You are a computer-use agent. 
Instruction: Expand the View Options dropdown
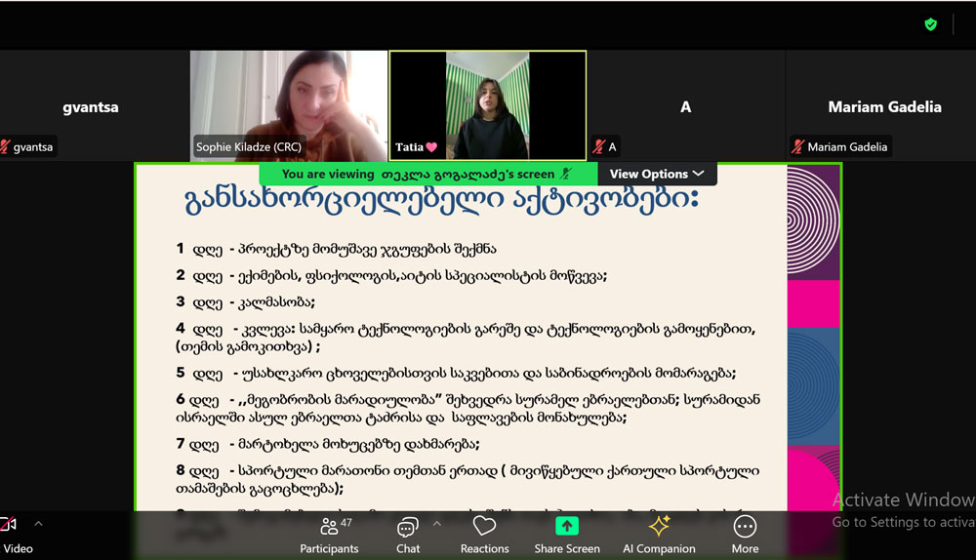click(x=657, y=174)
